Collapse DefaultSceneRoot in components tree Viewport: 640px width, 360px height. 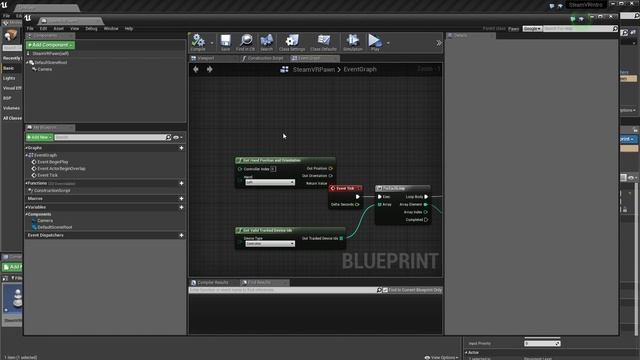point(27,62)
